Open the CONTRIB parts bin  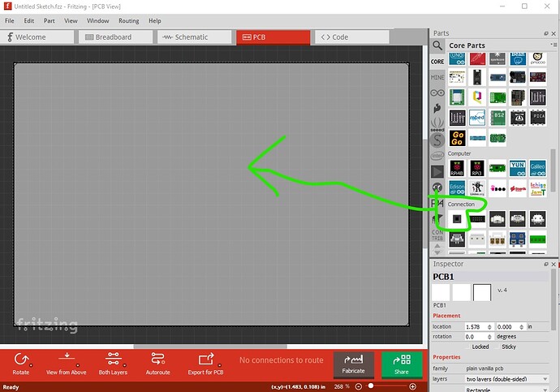437,235
